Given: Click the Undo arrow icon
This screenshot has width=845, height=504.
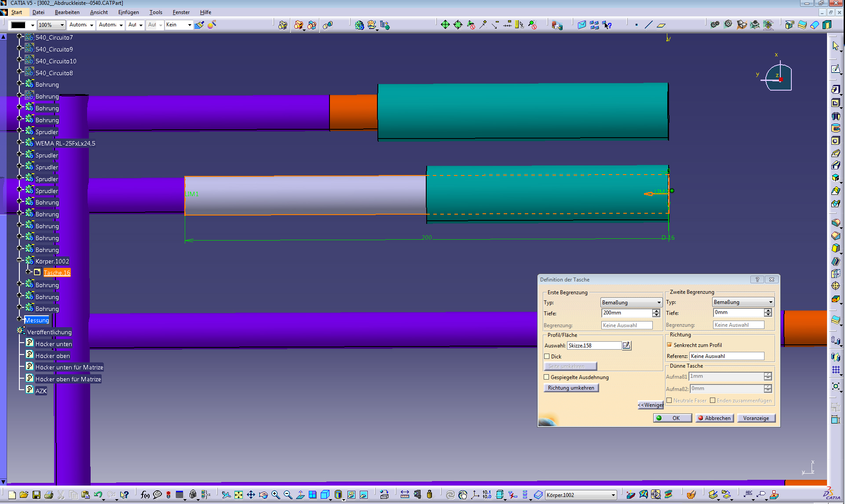Looking at the screenshot, I should pyautogui.click(x=98, y=495).
